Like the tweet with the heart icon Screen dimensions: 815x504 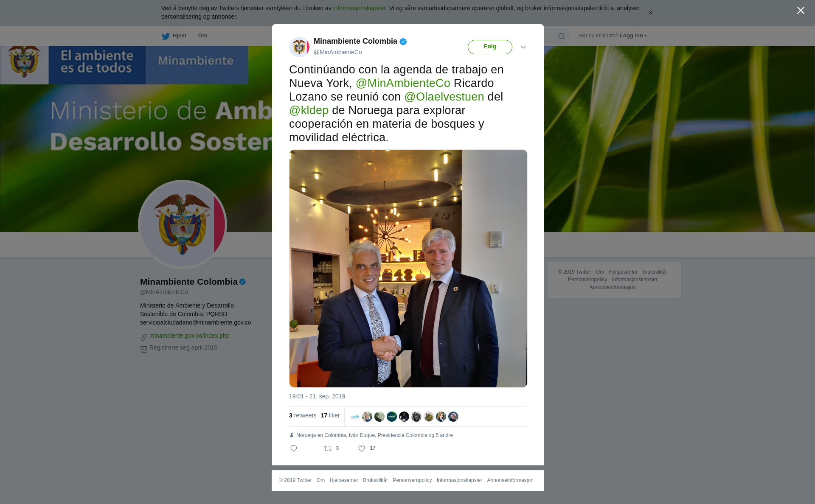coord(362,448)
